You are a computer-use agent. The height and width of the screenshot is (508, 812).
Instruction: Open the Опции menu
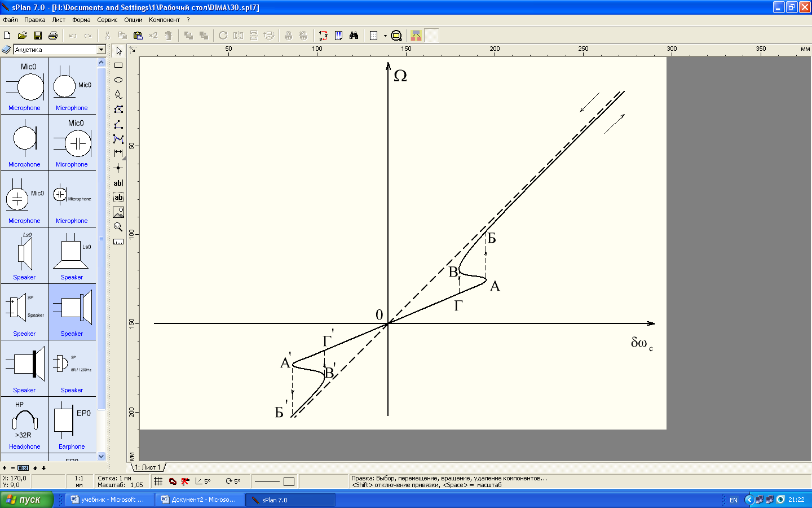coord(133,20)
